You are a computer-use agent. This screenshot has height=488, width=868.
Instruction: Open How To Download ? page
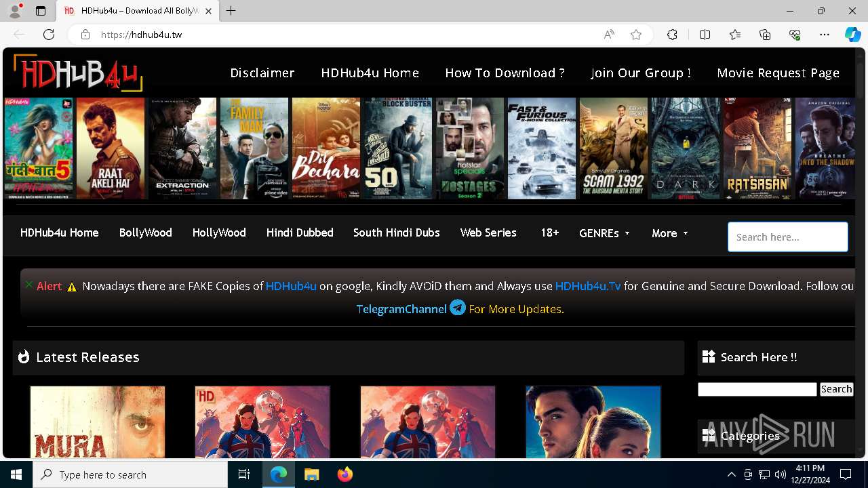(505, 73)
